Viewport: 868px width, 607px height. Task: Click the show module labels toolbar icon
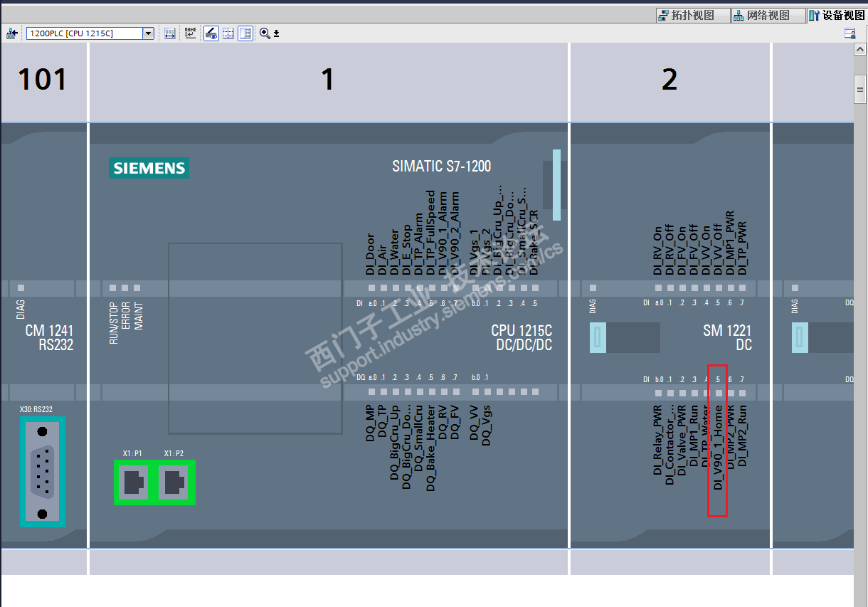170,33
